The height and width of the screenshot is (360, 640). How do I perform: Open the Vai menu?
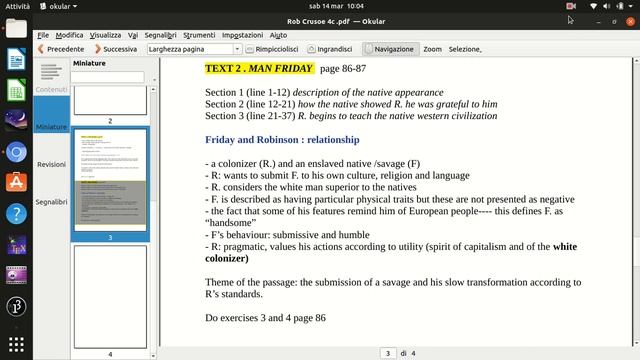coord(133,35)
